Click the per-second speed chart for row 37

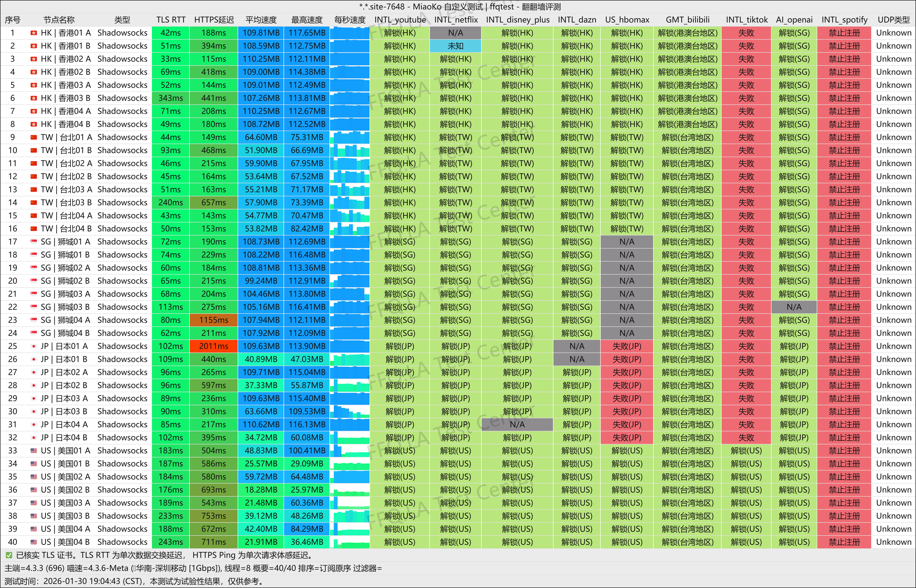click(350, 503)
